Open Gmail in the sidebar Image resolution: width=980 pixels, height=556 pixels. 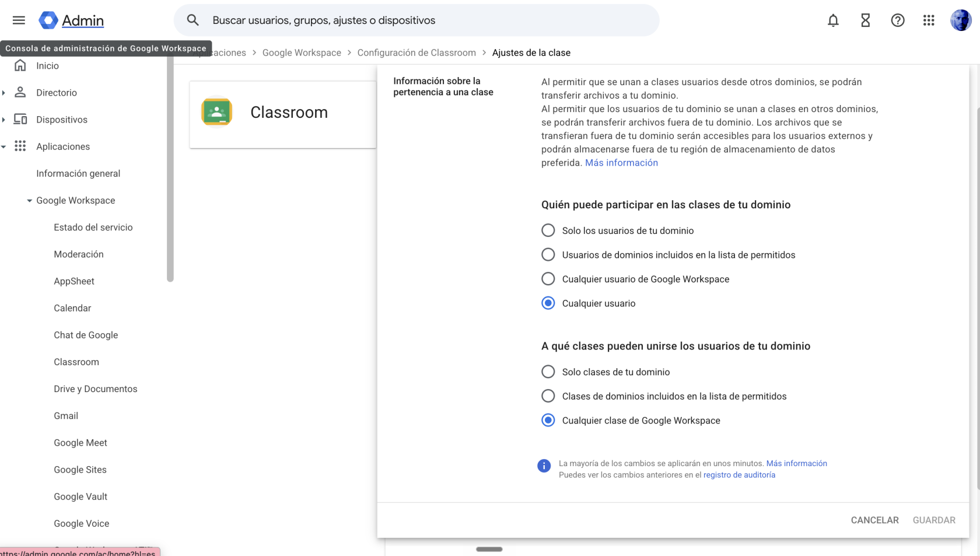pyautogui.click(x=66, y=416)
